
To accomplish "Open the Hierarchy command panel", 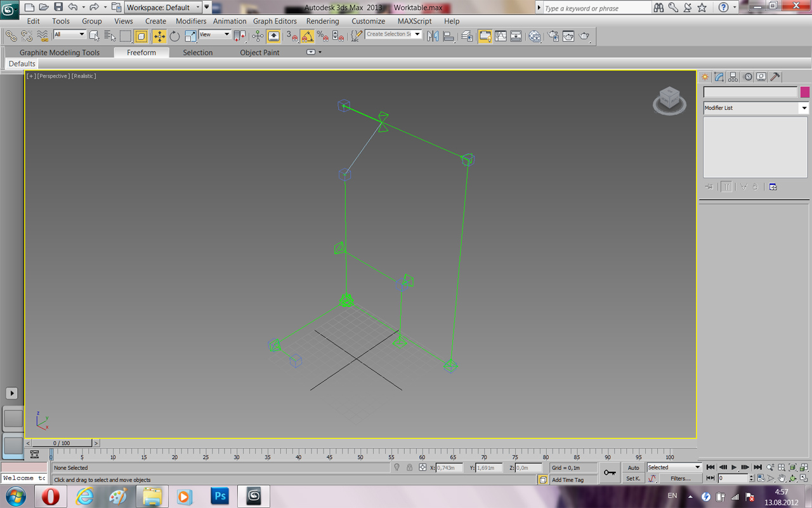I will [733, 77].
